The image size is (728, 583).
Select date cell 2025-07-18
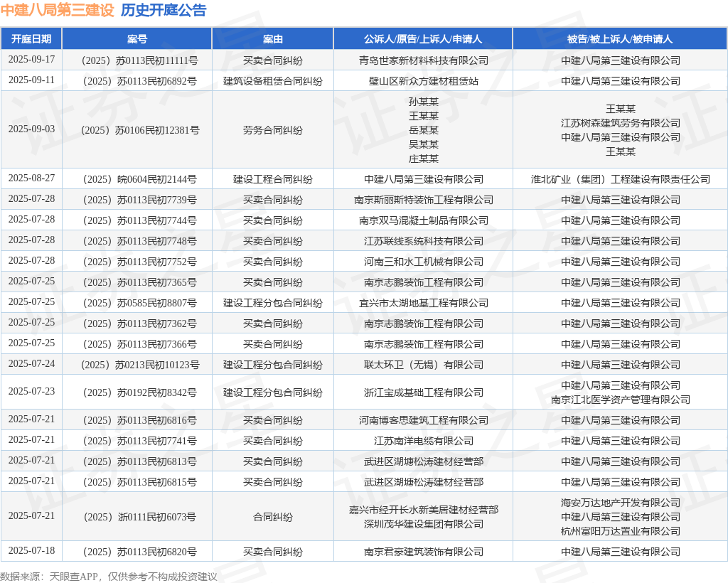coord(31,551)
